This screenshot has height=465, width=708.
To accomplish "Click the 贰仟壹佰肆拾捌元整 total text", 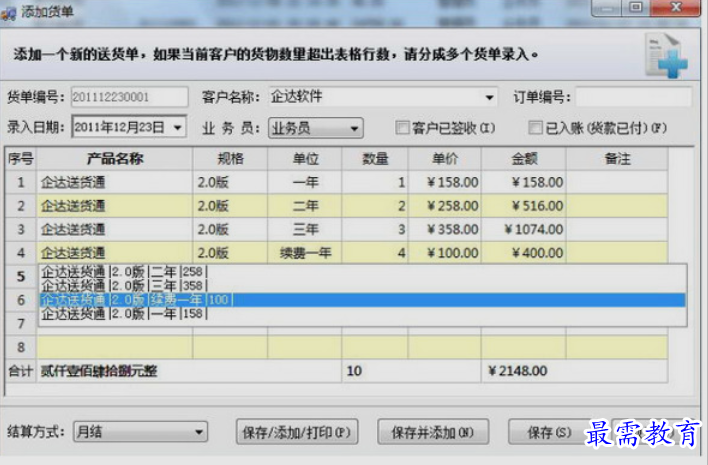I will [x=99, y=371].
